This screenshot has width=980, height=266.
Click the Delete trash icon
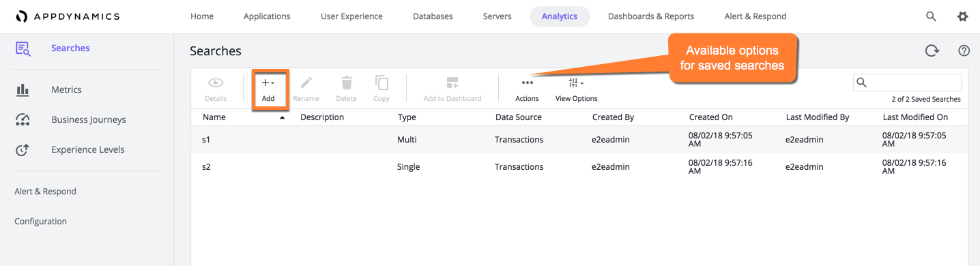click(x=347, y=83)
